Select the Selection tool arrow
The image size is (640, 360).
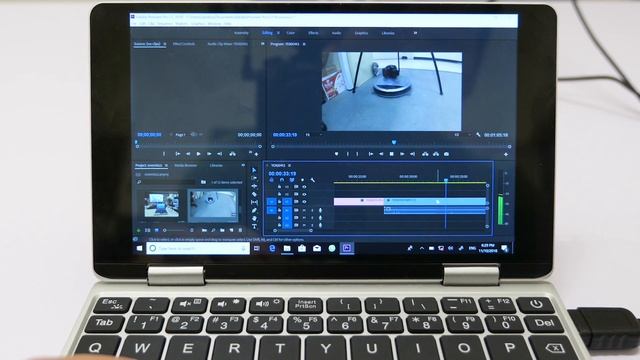[254, 170]
